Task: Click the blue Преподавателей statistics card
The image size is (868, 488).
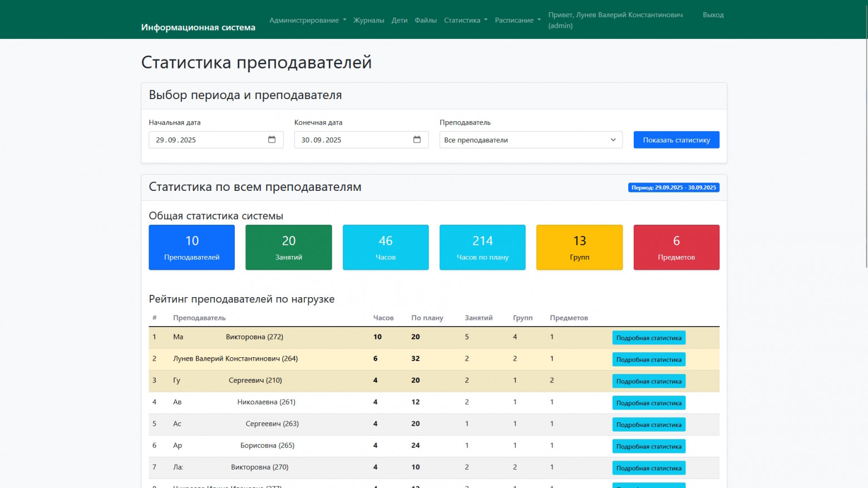Action: pyautogui.click(x=191, y=247)
